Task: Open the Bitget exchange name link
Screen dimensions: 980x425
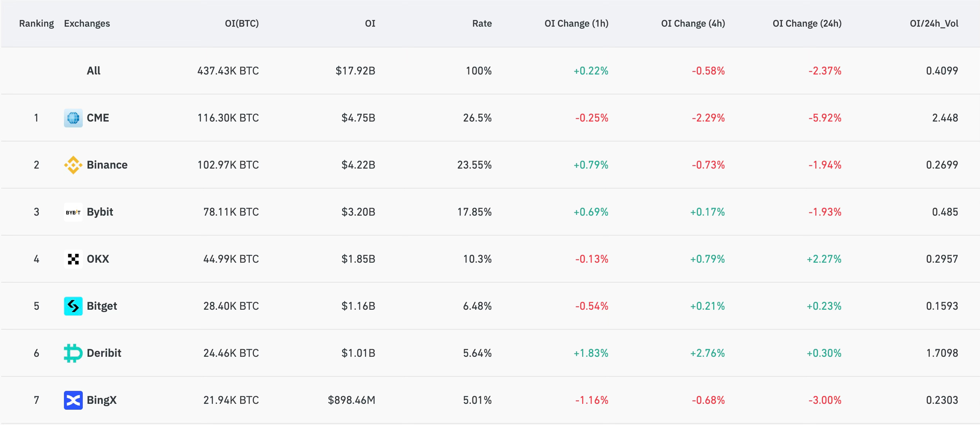Action: [102, 306]
